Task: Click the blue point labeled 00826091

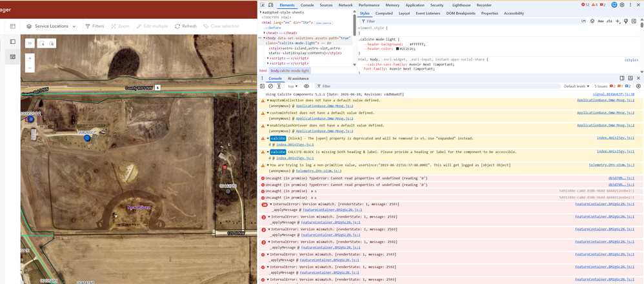Action: point(87,138)
